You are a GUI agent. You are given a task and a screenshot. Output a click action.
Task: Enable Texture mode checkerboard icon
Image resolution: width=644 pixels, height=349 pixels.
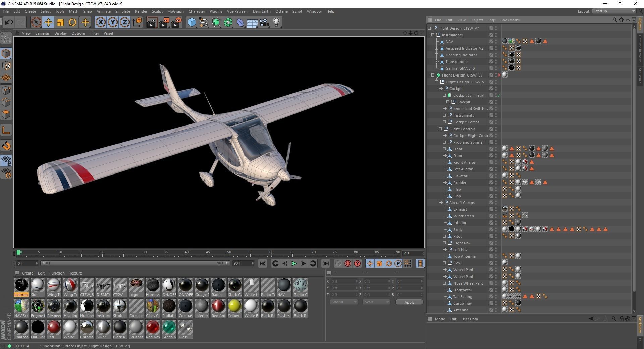tap(6, 66)
